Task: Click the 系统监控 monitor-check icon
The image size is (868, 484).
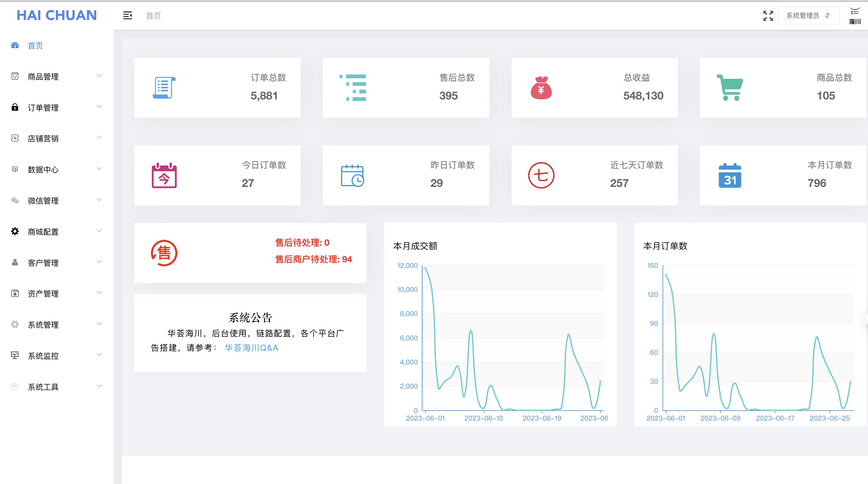Action: [x=15, y=355]
